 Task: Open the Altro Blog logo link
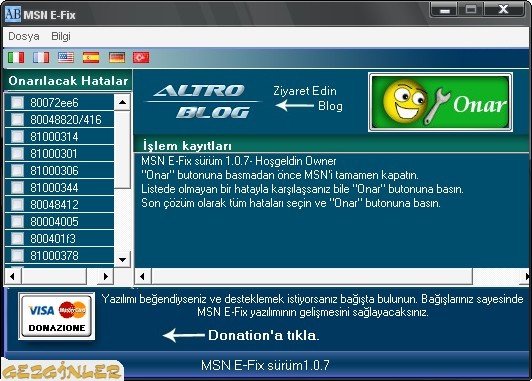(x=203, y=101)
